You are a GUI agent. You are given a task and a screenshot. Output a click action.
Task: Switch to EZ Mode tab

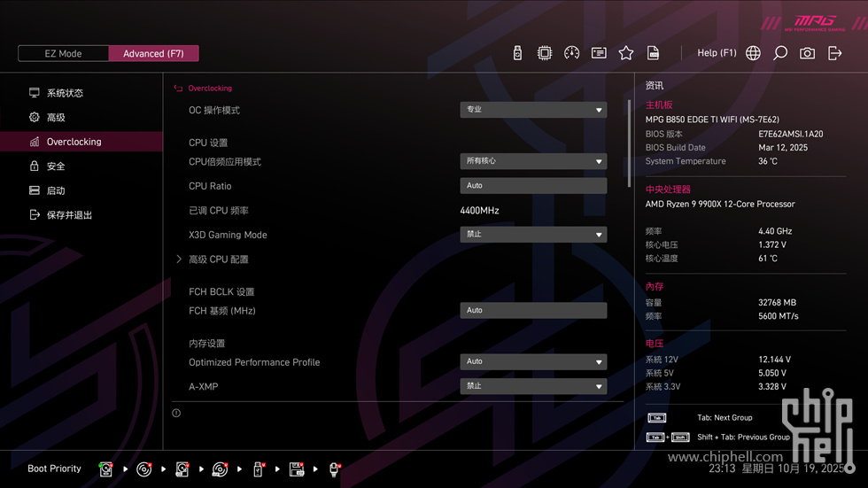tap(63, 53)
